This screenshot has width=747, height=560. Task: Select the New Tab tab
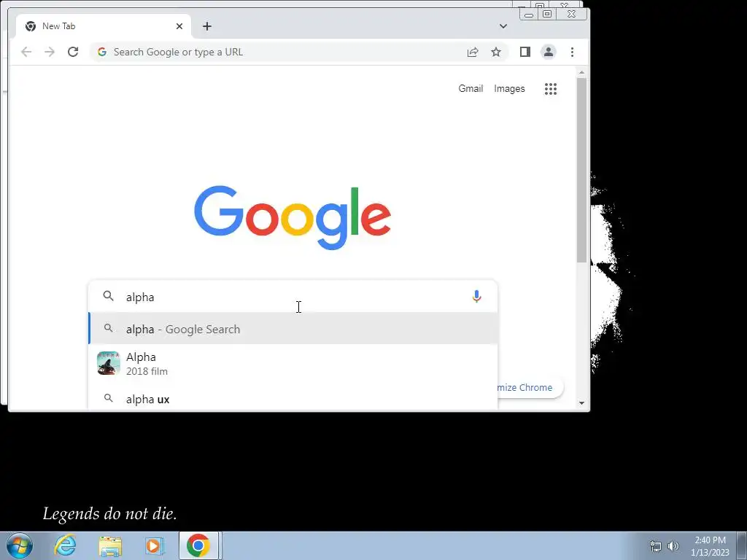104,26
